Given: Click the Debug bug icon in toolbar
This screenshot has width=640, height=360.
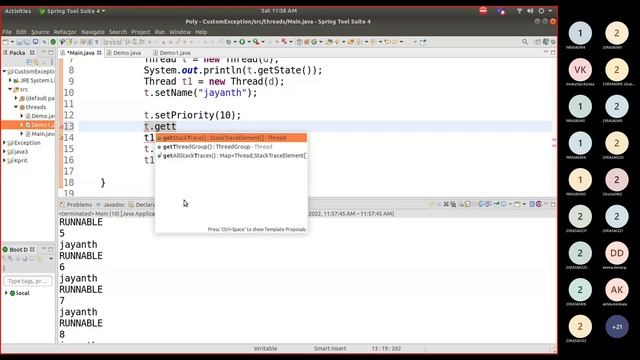Looking at the screenshot, I should tap(229, 42).
